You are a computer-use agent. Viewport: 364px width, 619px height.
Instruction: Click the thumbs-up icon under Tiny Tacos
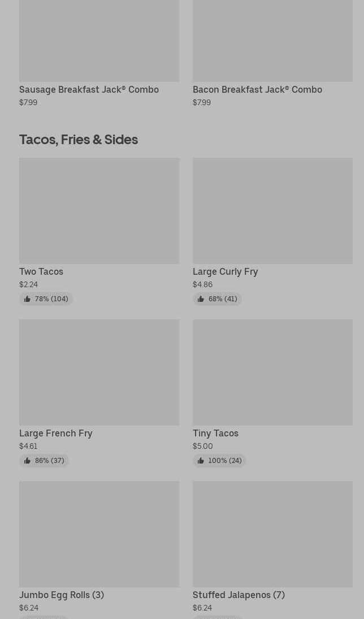pos(201,461)
